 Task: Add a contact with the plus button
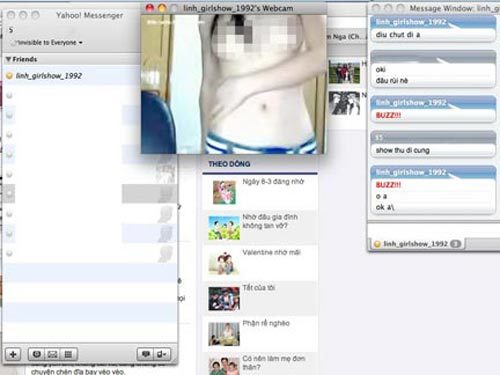tap(13, 354)
